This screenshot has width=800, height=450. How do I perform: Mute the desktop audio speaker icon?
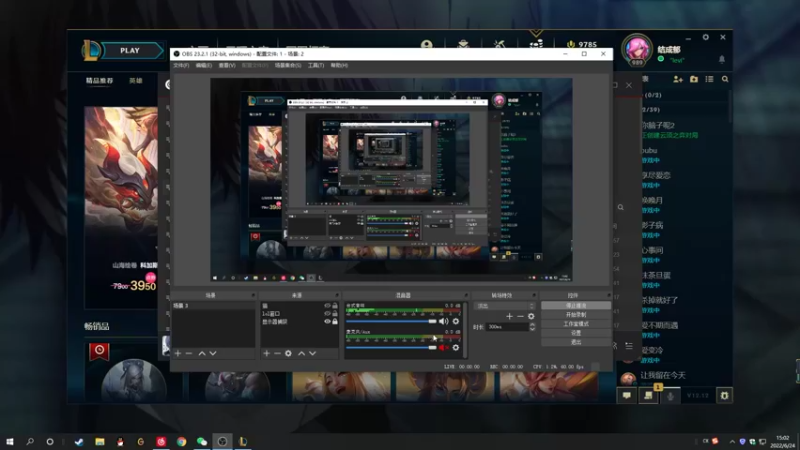point(444,321)
